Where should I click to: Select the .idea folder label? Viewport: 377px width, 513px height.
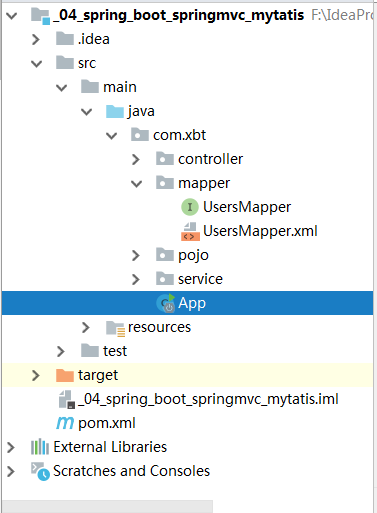click(94, 39)
